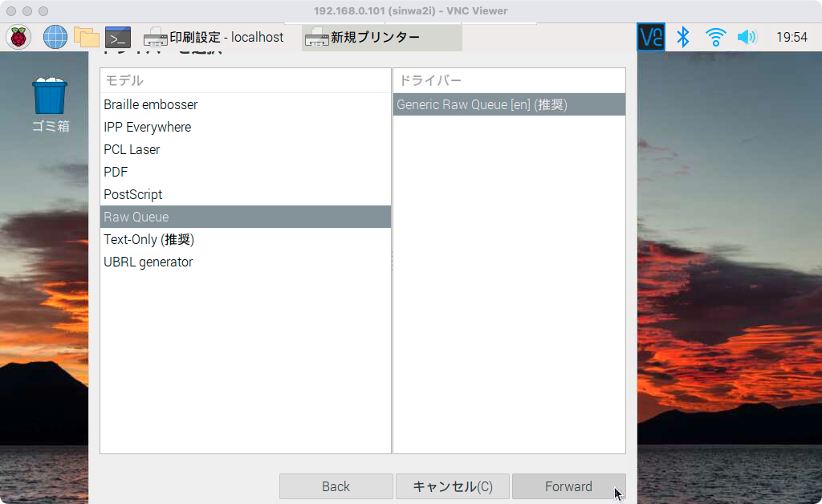This screenshot has width=822, height=504.
Task: Open the Raspberry Pi main menu
Action: (18, 37)
